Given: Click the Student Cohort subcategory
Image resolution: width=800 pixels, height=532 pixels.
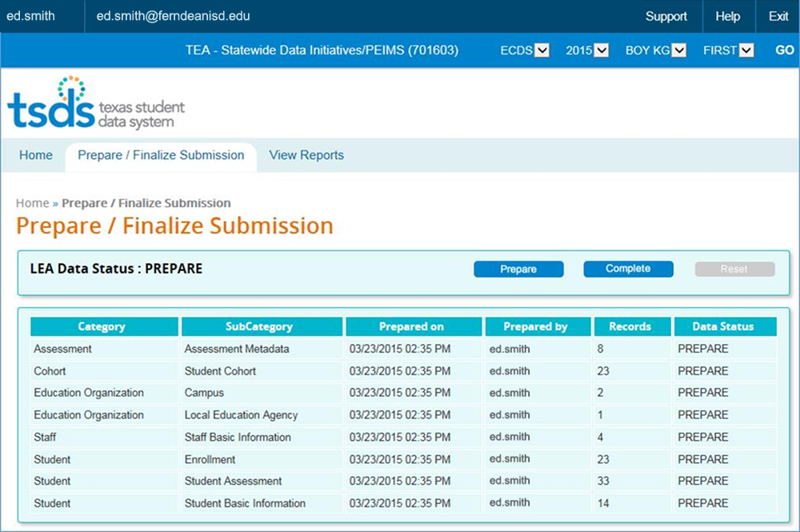Looking at the screenshot, I should pos(221,371).
